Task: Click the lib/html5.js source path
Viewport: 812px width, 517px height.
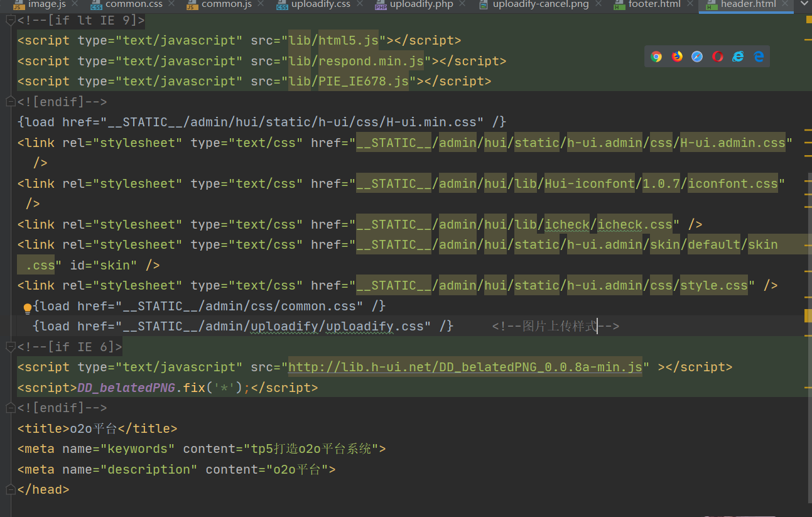Action: [333, 41]
